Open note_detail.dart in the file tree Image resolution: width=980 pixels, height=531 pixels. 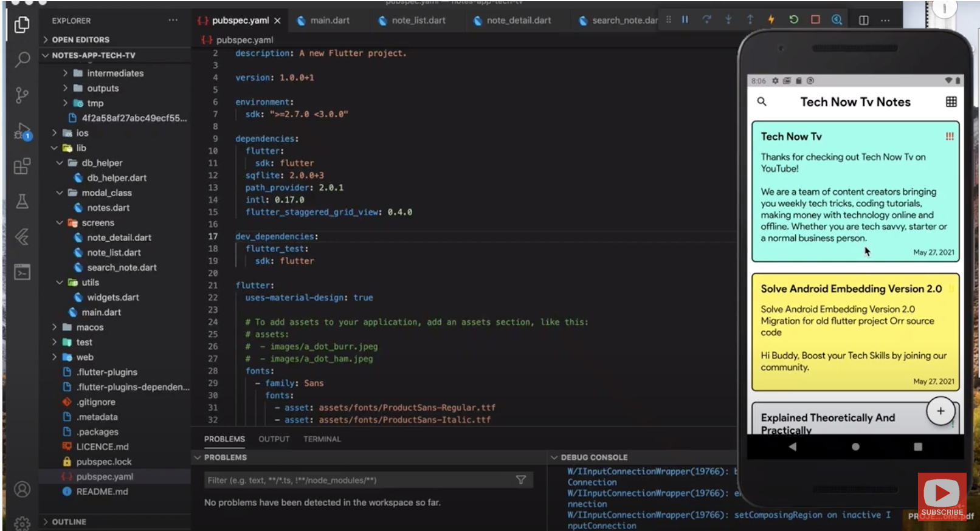point(119,238)
